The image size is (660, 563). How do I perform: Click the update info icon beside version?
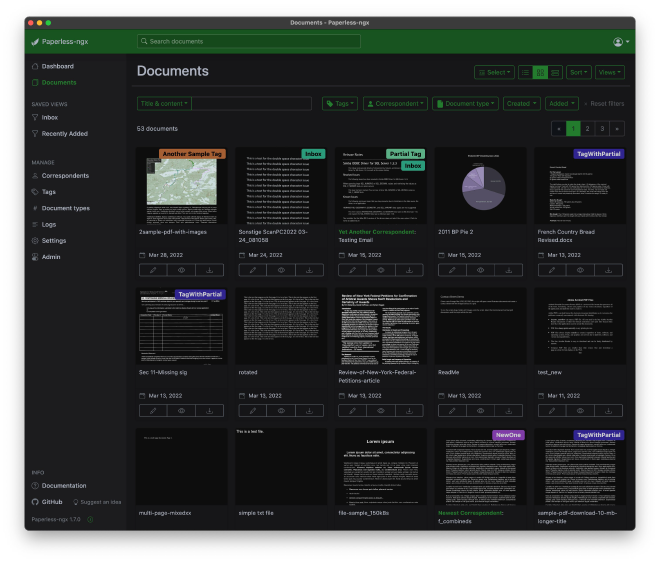click(90, 519)
